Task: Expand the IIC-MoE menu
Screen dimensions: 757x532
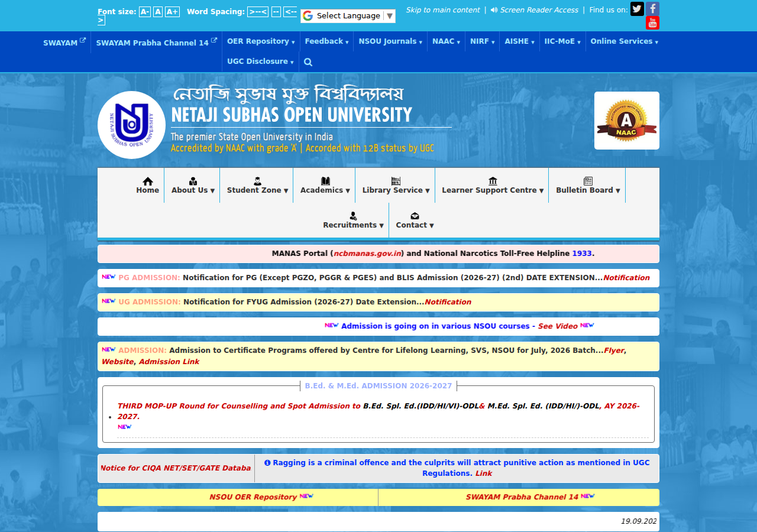Action: 562,41
